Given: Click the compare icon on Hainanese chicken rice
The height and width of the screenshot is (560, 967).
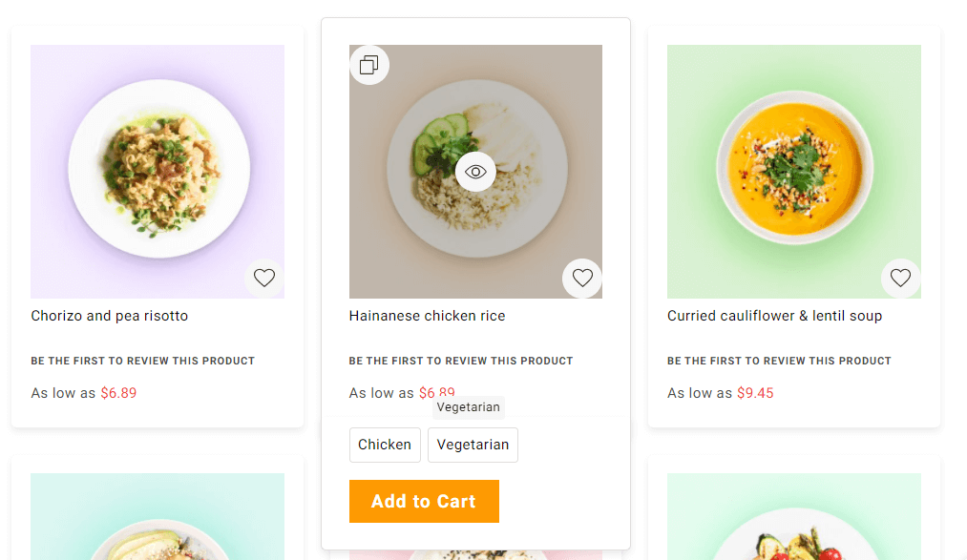Looking at the screenshot, I should (369, 65).
